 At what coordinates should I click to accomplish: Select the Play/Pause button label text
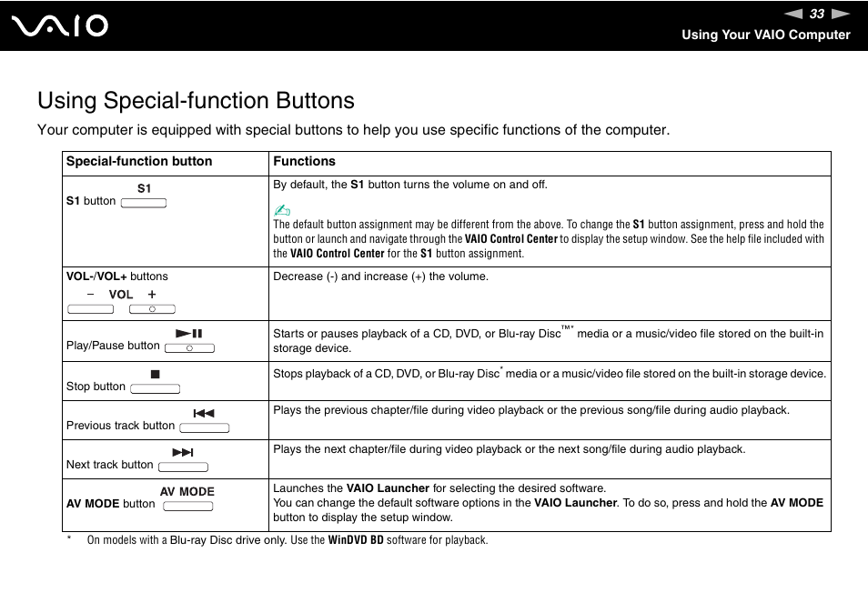click(x=113, y=346)
